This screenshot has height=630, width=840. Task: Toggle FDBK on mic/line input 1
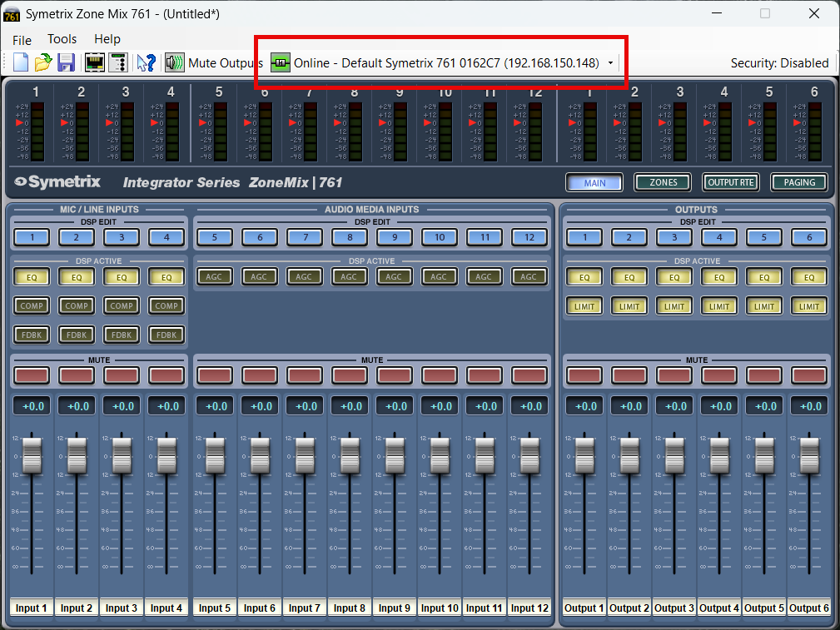[x=32, y=335]
